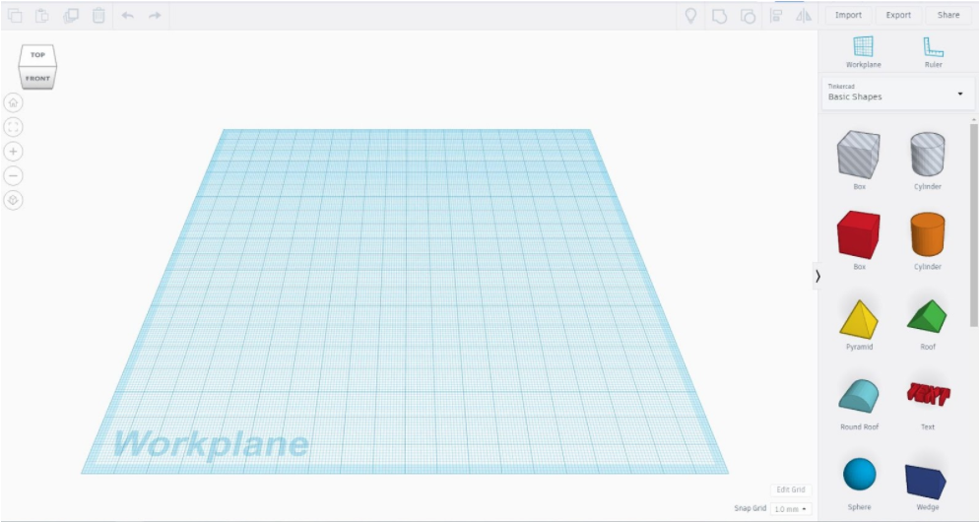Viewport: 980px width, 522px height.
Task: Open the Basic Shapes dropdown
Action: 895,93
